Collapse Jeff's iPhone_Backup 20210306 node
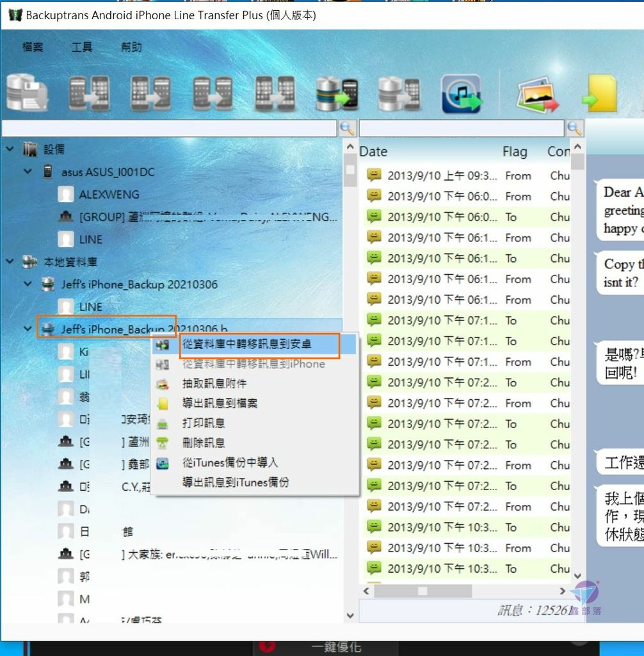 pos(28,284)
